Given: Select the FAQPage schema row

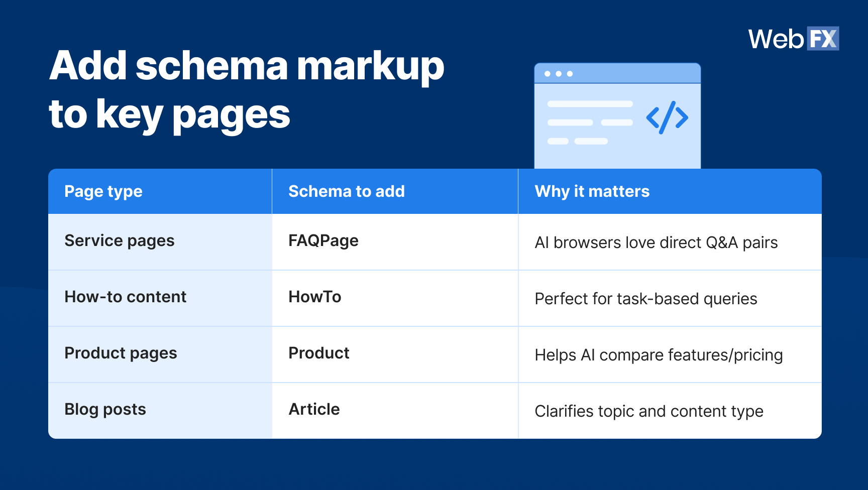Looking at the screenshot, I should 323,241.
